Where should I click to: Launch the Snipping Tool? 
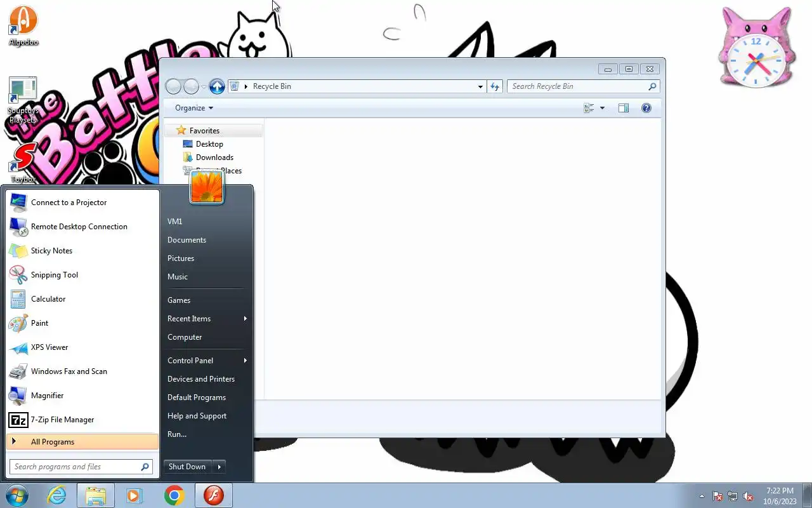click(x=82, y=275)
